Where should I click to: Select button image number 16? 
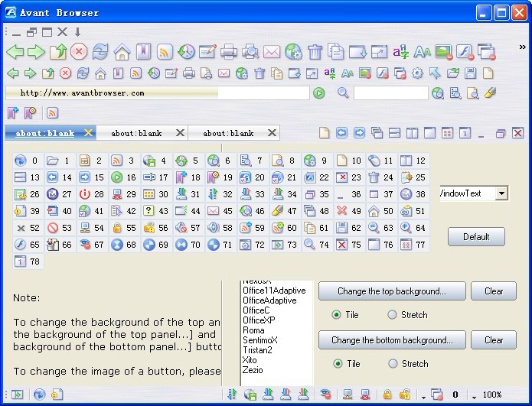pos(124,177)
